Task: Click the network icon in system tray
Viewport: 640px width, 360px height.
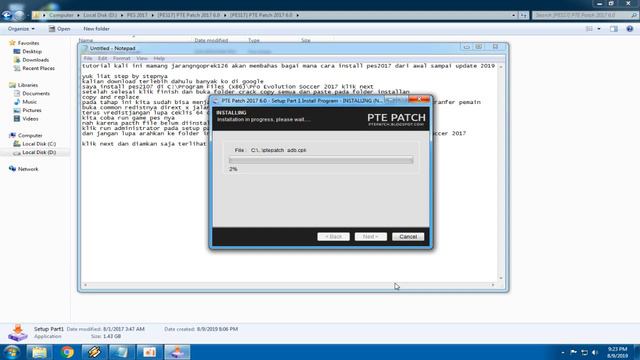Action: [x=584, y=352]
